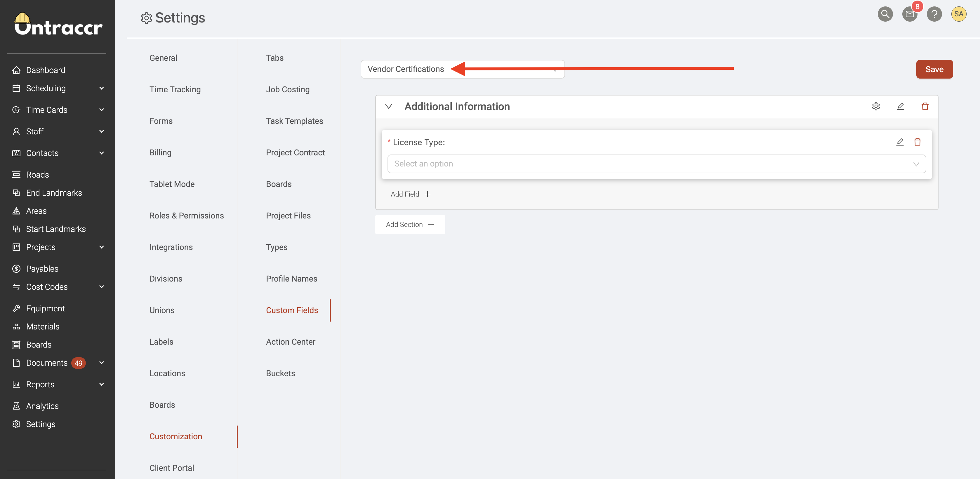Open Vendor Certifications dropdown
The image size is (980, 479).
click(462, 69)
